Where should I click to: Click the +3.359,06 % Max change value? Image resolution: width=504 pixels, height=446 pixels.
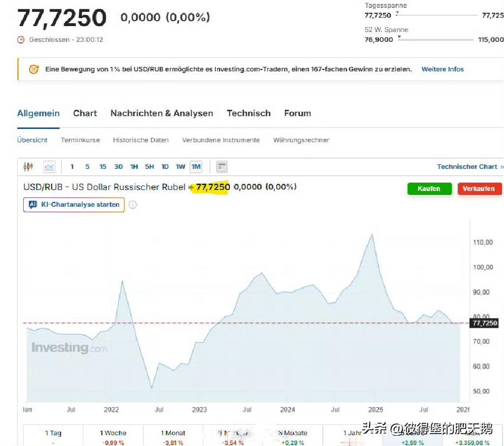pos(472,443)
